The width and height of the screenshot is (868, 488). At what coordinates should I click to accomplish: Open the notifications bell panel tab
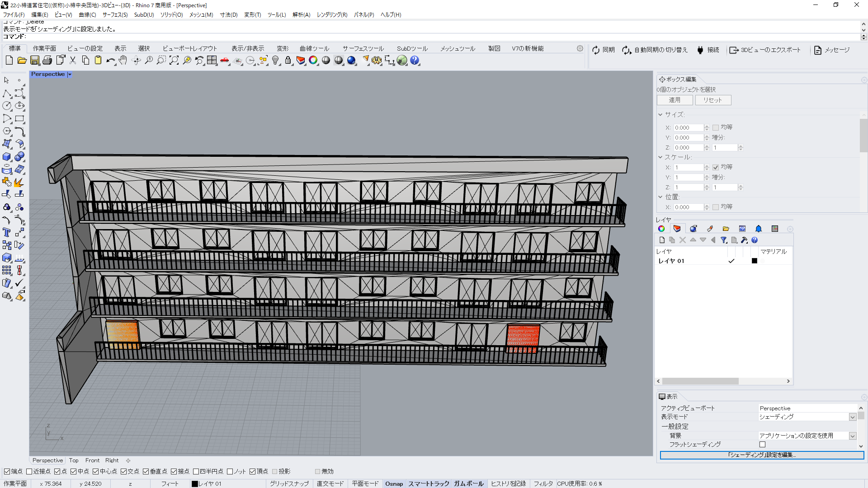tap(759, 229)
